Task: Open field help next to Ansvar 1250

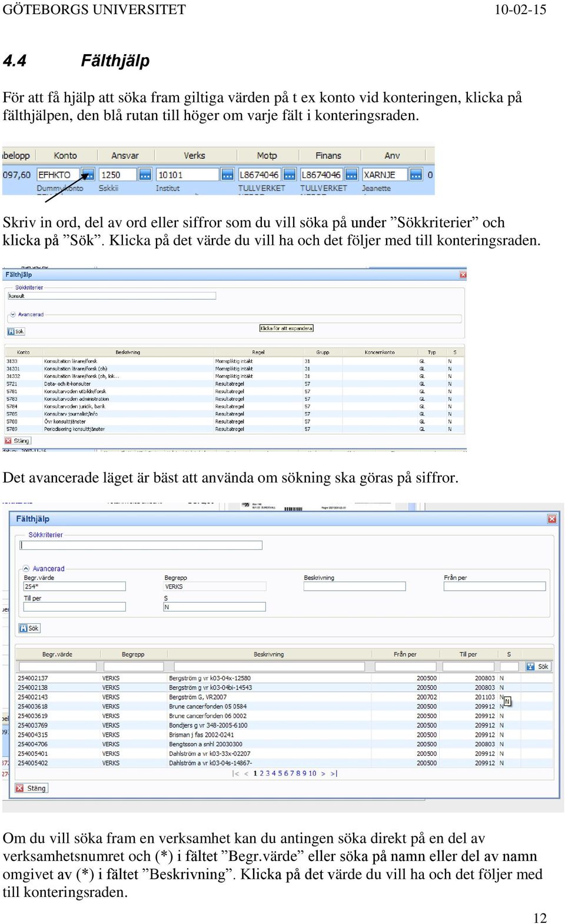Action: [145, 174]
